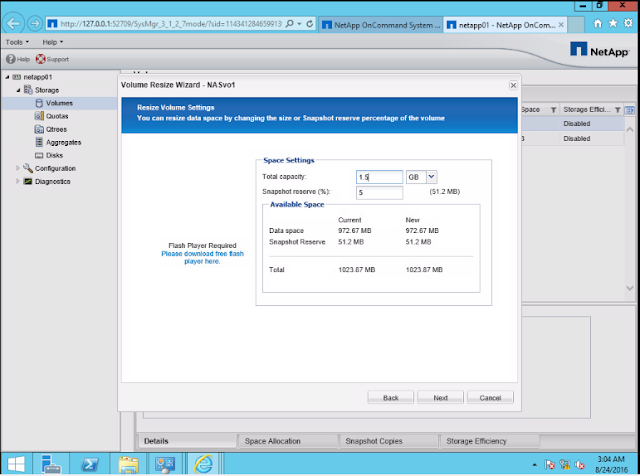Switch to the Space Allocation tab
The image size is (640, 476).
288,441
